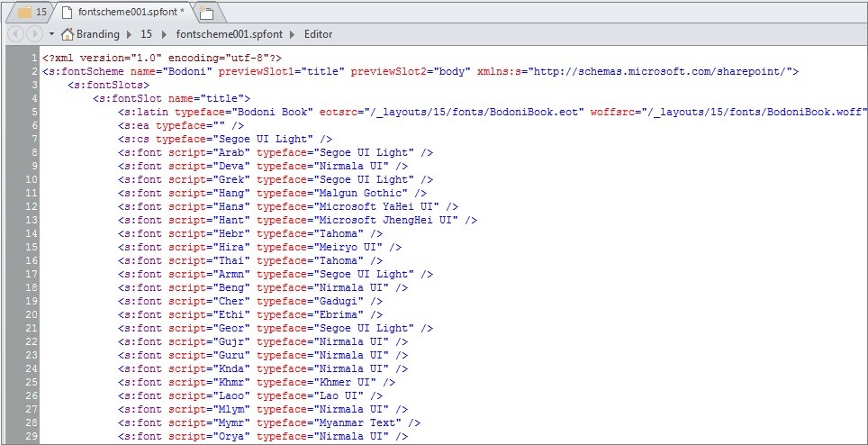Navigate to the 15 folder breadcrumb
This screenshot has height=445, width=868.
coord(146,34)
